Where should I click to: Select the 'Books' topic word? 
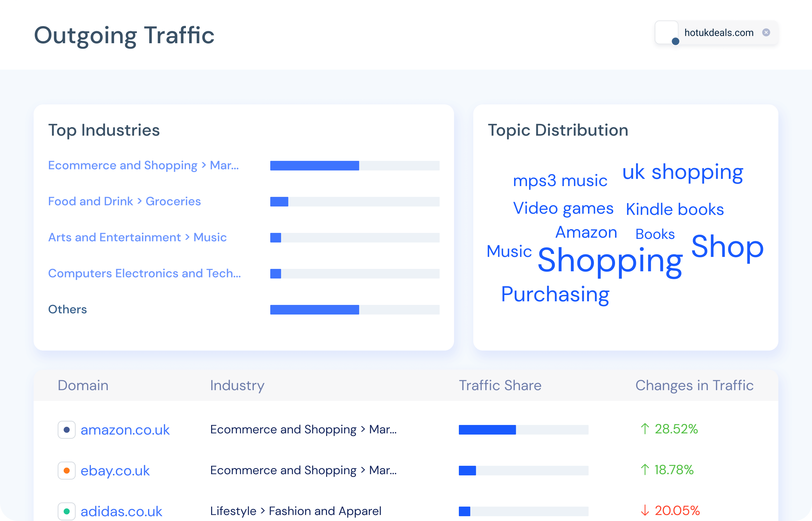pyautogui.click(x=655, y=234)
